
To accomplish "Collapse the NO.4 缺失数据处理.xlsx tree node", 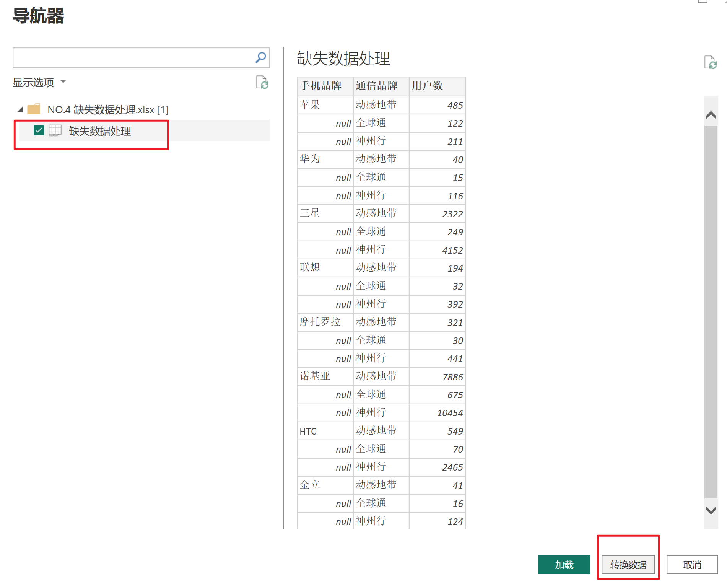I will (x=20, y=110).
